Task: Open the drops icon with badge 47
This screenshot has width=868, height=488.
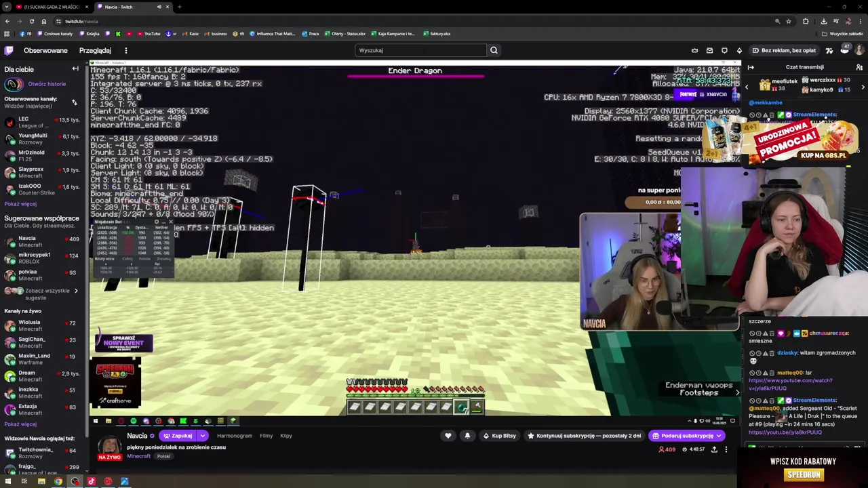Action: point(844,49)
